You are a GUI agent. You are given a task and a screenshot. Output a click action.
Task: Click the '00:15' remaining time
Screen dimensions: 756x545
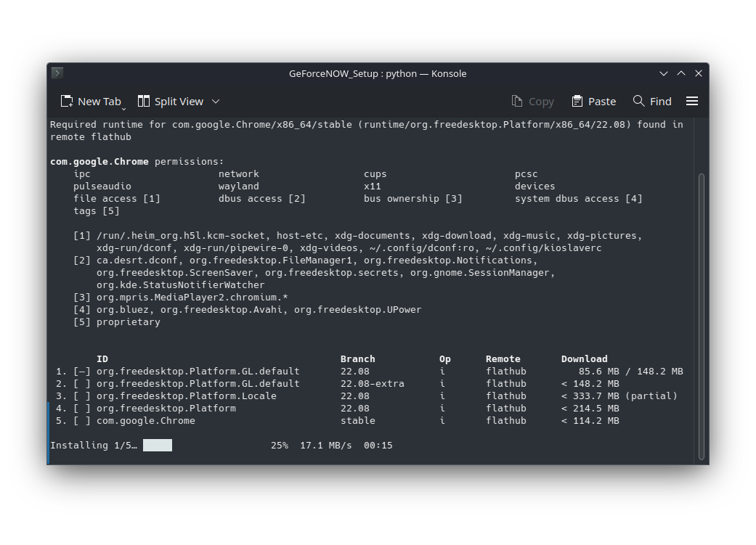tap(378, 446)
